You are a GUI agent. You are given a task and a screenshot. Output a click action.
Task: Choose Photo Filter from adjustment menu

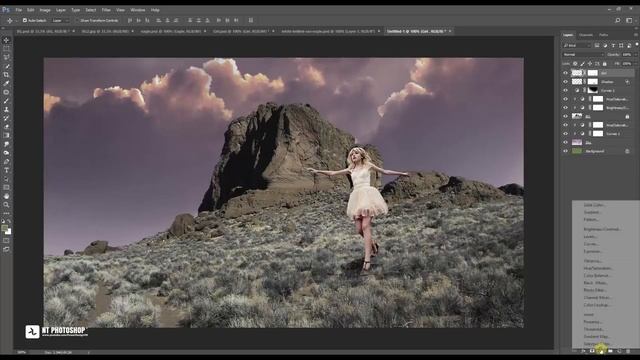pyautogui.click(x=595, y=290)
